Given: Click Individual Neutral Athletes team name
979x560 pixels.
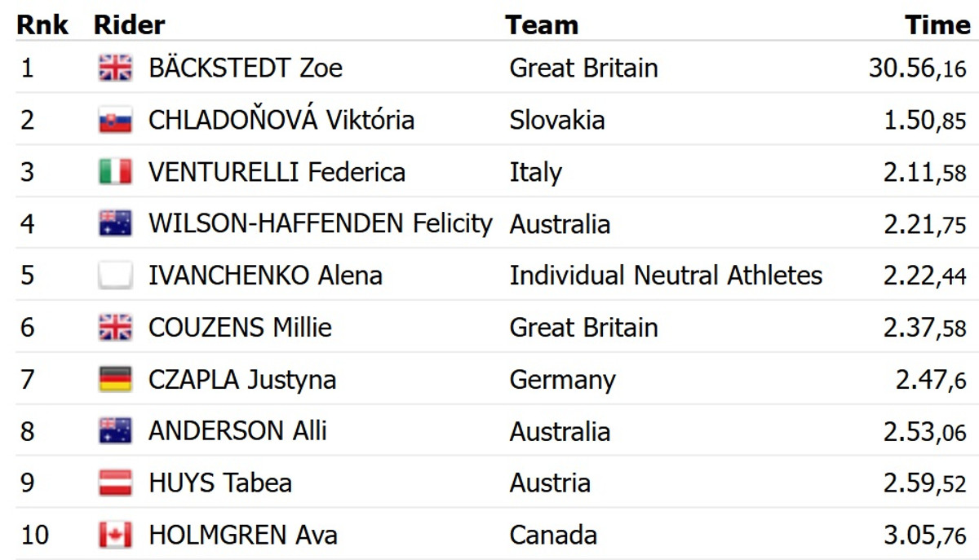Looking at the screenshot, I should (x=666, y=276).
